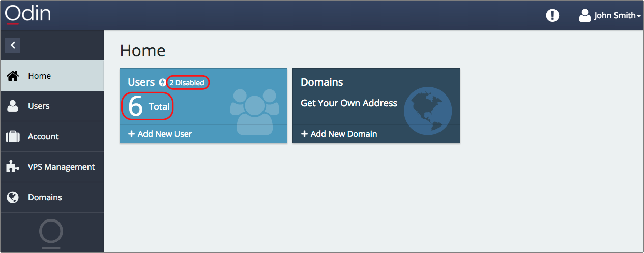
Task: Click the Add New Domain link
Action: coord(339,134)
